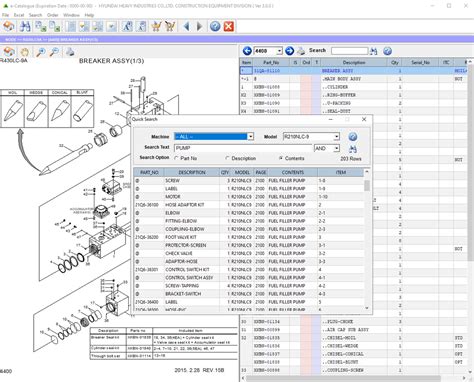This screenshot has width=474, height=382.
Task: Open the Help menu
Action: tap(89, 15)
